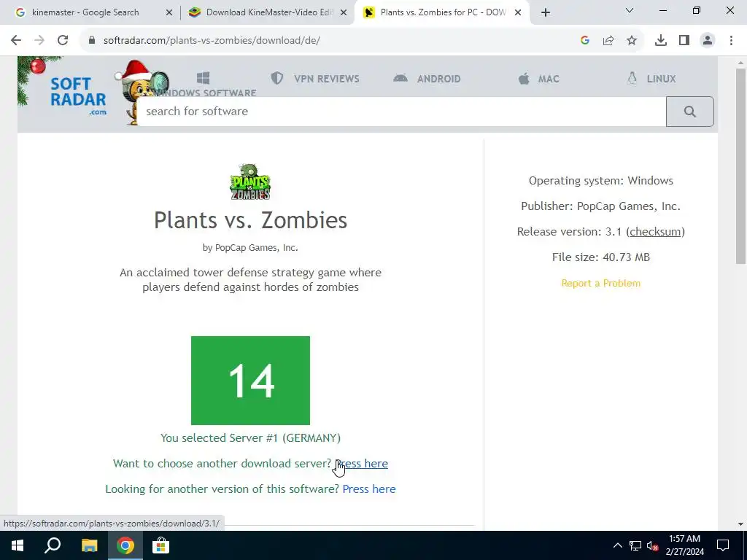
Task: Select the Plants vs. Zombies tab
Action: pyautogui.click(x=436, y=12)
